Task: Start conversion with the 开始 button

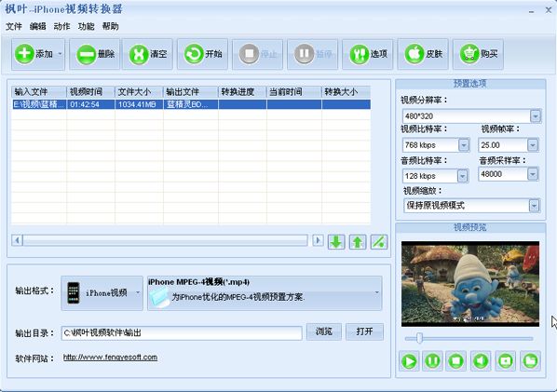Action: [203, 54]
